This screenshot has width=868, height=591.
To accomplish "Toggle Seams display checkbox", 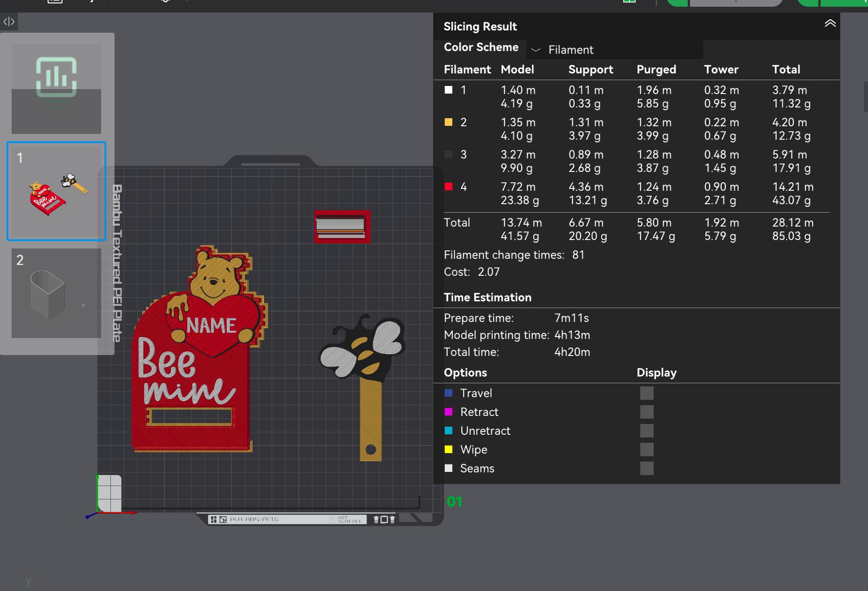I will [647, 468].
